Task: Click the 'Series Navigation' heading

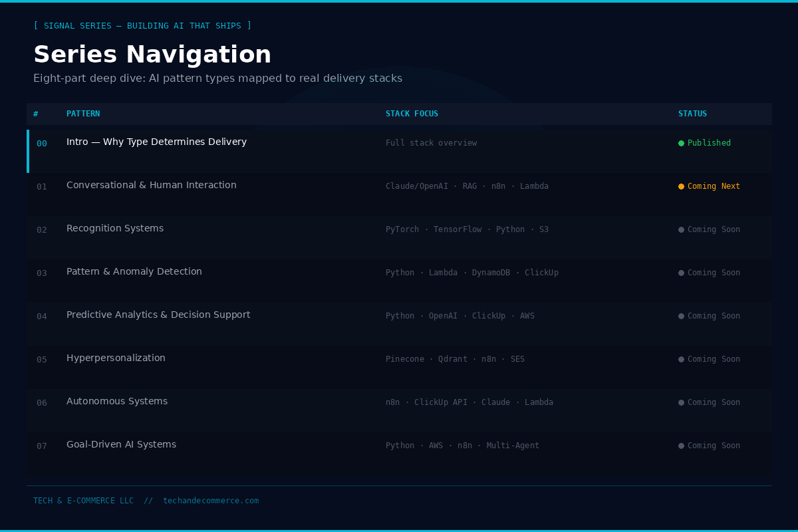Action: (x=152, y=55)
